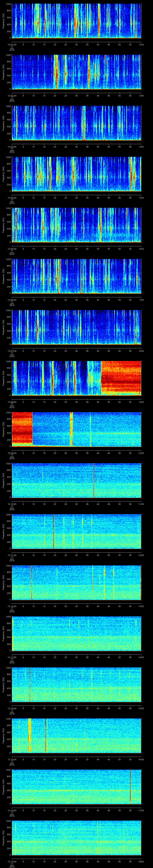This screenshot has height=868, width=153.
Task: Click the 9:00 end time label
Action: [x=141, y=402]
